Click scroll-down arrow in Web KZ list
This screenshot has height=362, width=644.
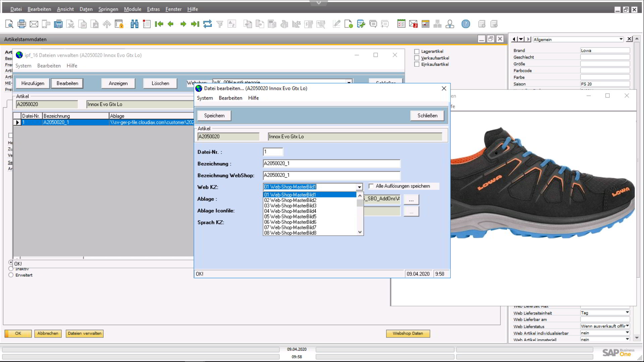coord(360,232)
